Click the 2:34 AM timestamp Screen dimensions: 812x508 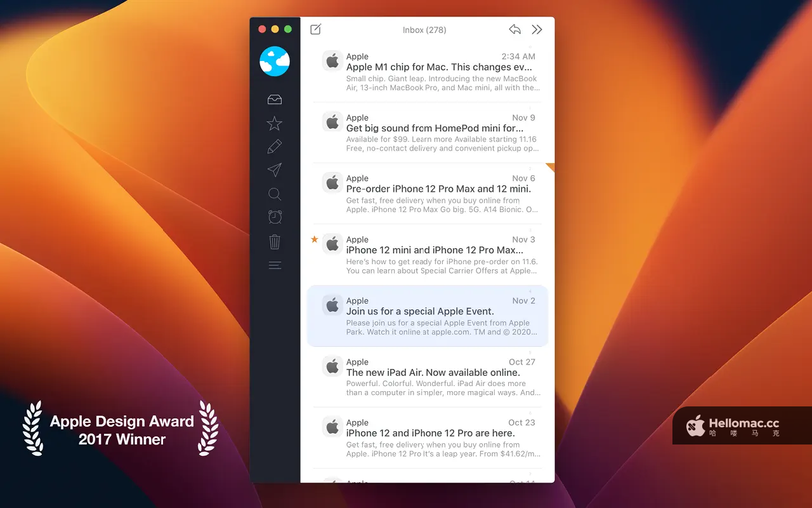click(518, 57)
